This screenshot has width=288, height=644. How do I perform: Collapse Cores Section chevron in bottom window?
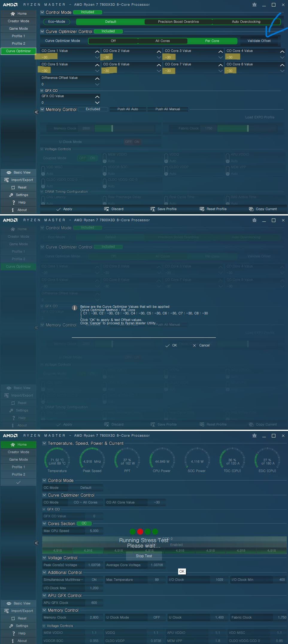pyautogui.click(x=44, y=524)
